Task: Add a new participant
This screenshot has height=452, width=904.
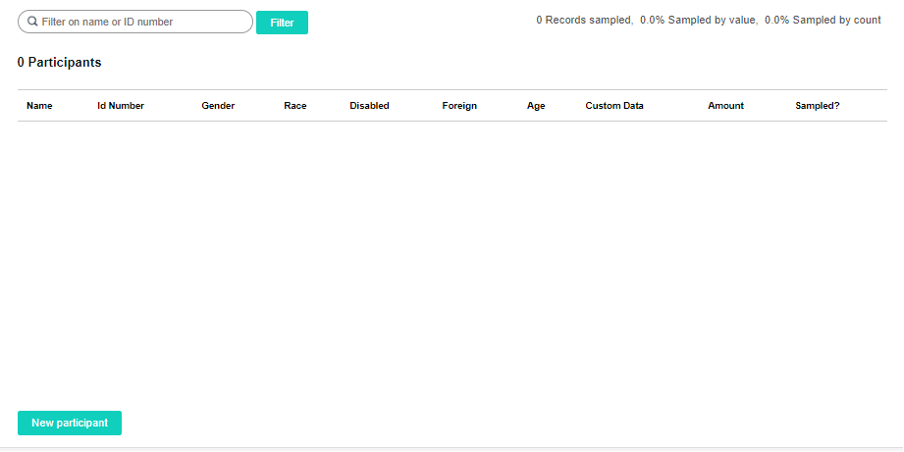Action: [70, 423]
